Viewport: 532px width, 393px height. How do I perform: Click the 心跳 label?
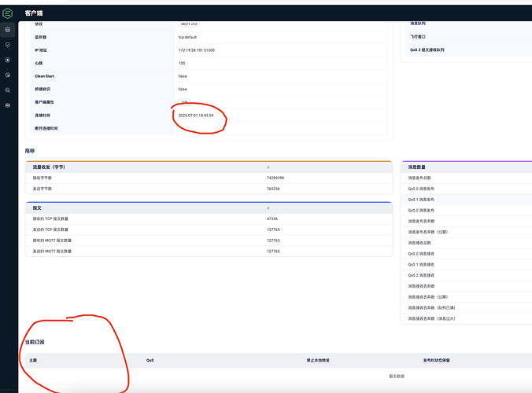[x=39, y=63]
